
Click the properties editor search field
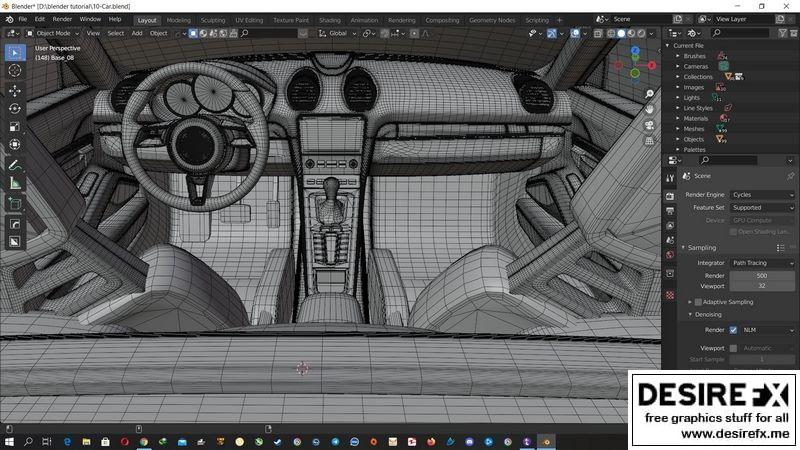coord(728,160)
